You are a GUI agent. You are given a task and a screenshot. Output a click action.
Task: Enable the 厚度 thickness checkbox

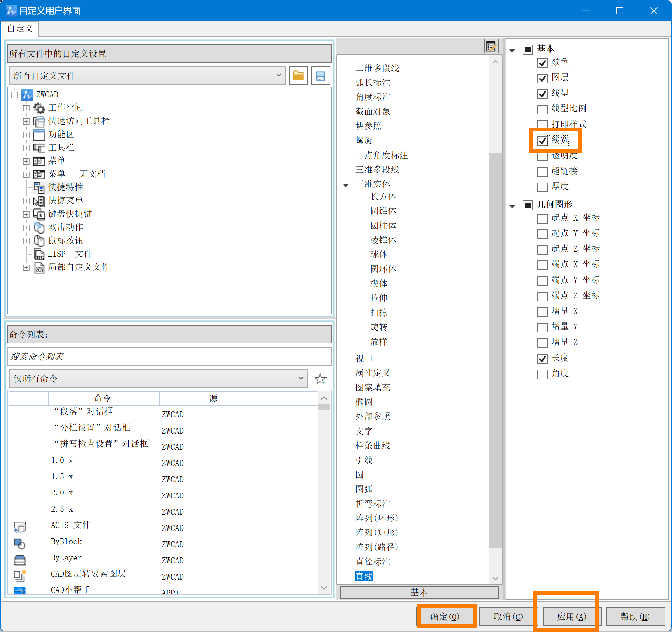coord(542,187)
